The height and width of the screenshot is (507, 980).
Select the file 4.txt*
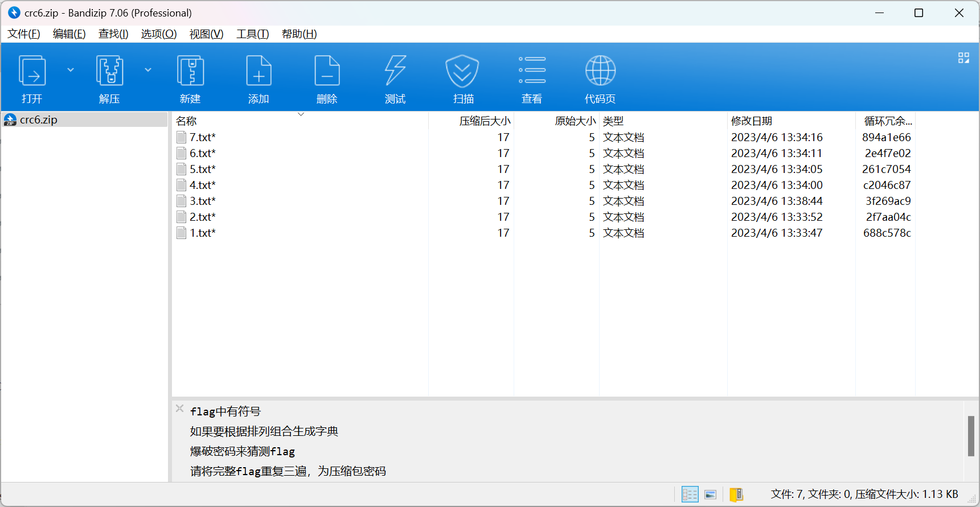203,185
